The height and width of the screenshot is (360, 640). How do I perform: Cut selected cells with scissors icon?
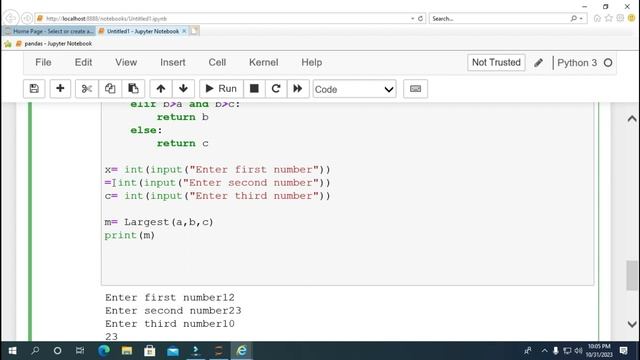click(x=87, y=89)
